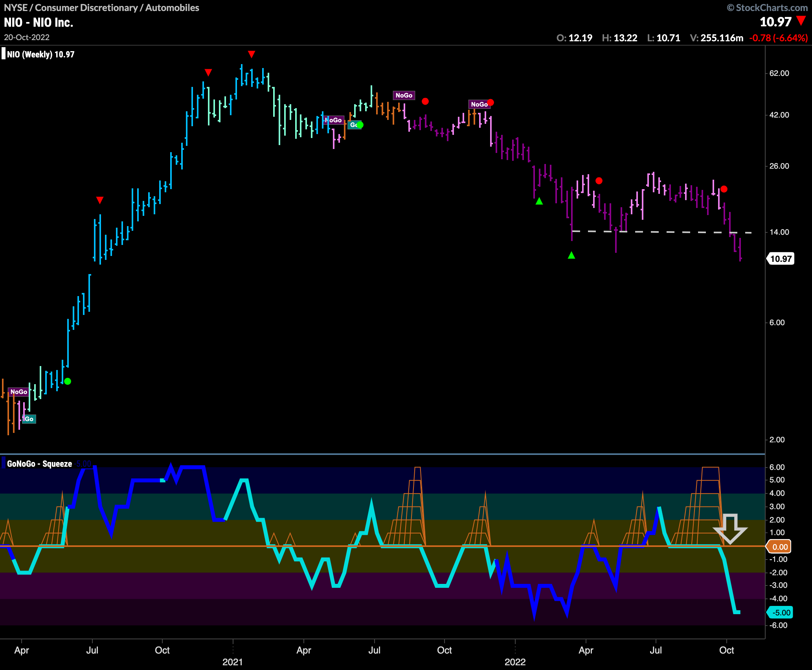Click the '20-Oct-2022' date text
Image resolution: width=812 pixels, height=670 pixels.
(27, 37)
